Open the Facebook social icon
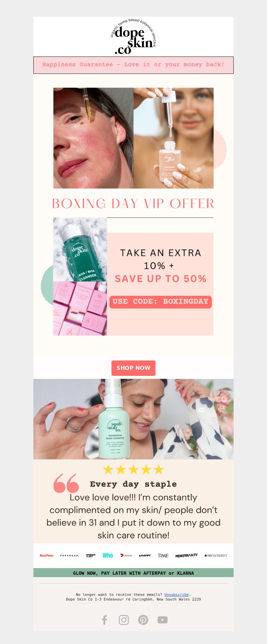Screen dimensions: 267x644 click(x=104, y=620)
